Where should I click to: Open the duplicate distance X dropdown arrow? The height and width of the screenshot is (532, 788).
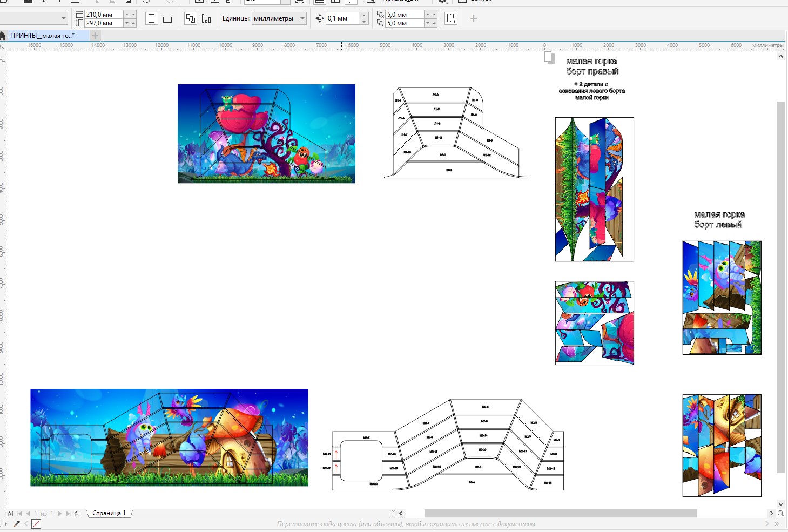pos(428,15)
